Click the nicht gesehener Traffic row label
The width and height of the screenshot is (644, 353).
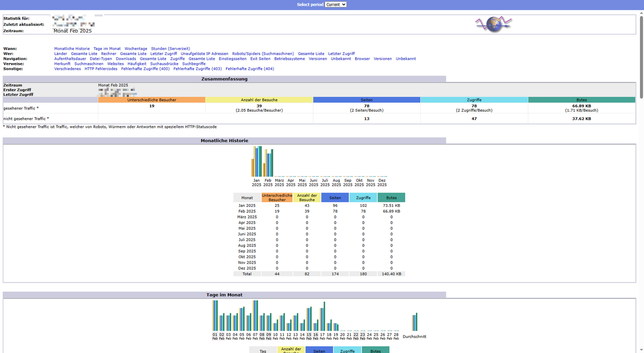tap(26, 119)
